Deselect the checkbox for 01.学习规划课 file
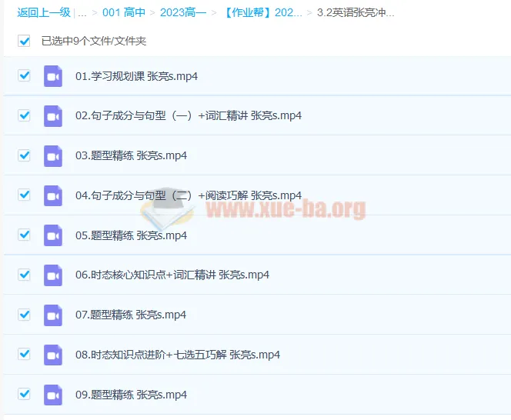The width and height of the screenshot is (511, 420). (24, 76)
